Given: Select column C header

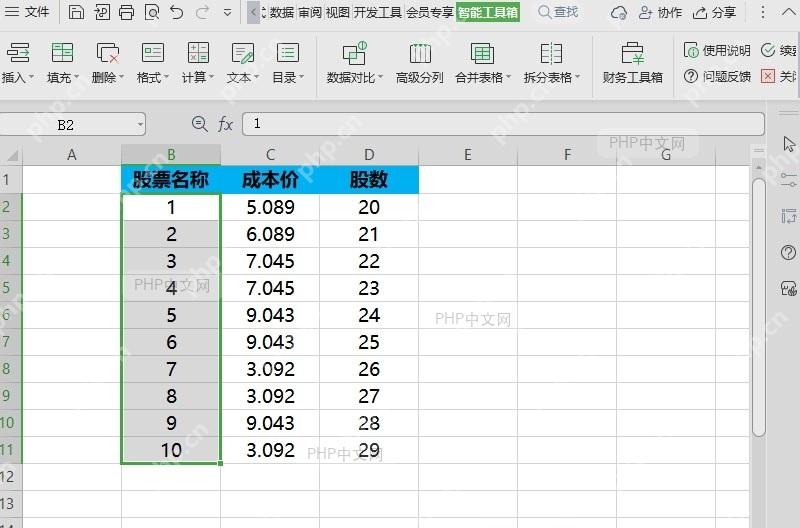Looking at the screenshot, I should (x=270, y=155).
